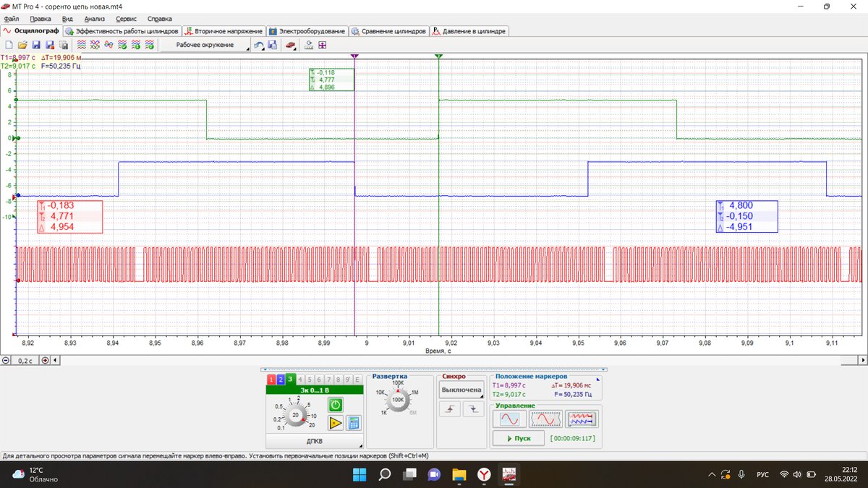Click red channel measurement box 4,954
868x488 pixels.
click(x=69, y=216)
